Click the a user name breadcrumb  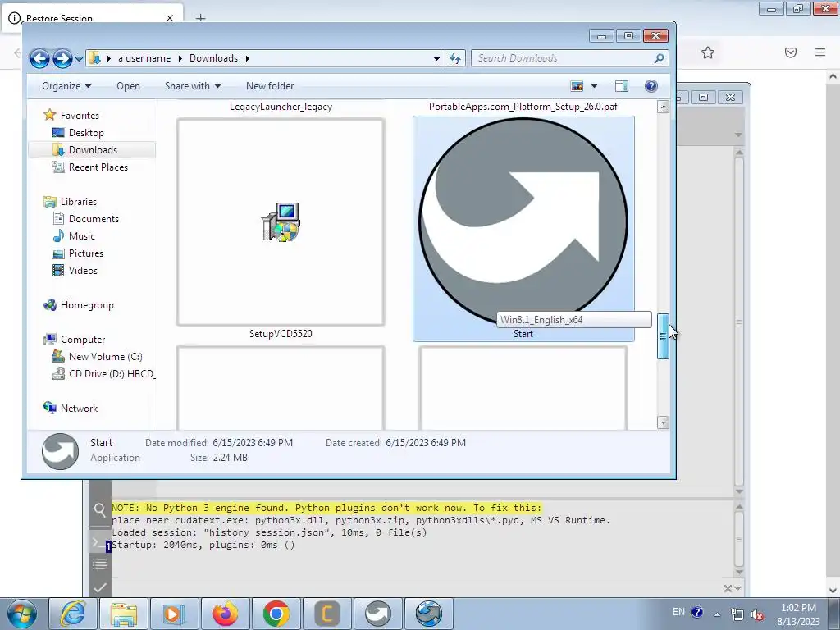[x=144, y=58]
